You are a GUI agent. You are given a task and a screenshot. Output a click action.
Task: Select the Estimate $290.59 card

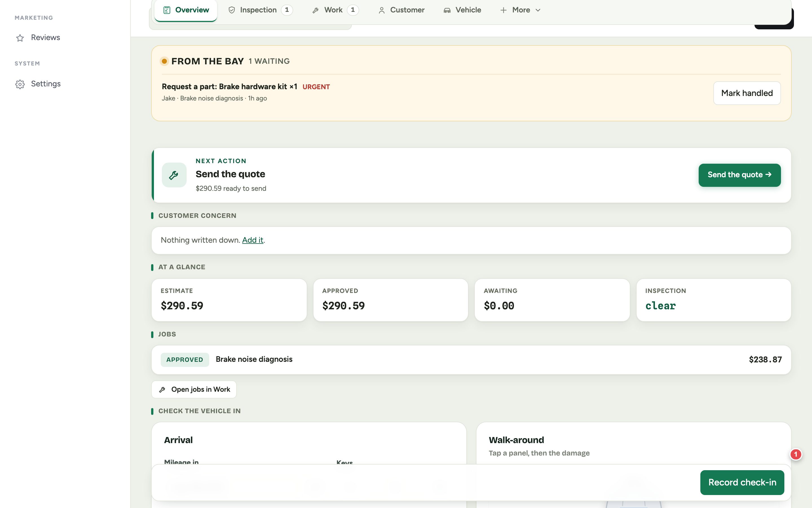pyautogui.click(x=229, y=300)
